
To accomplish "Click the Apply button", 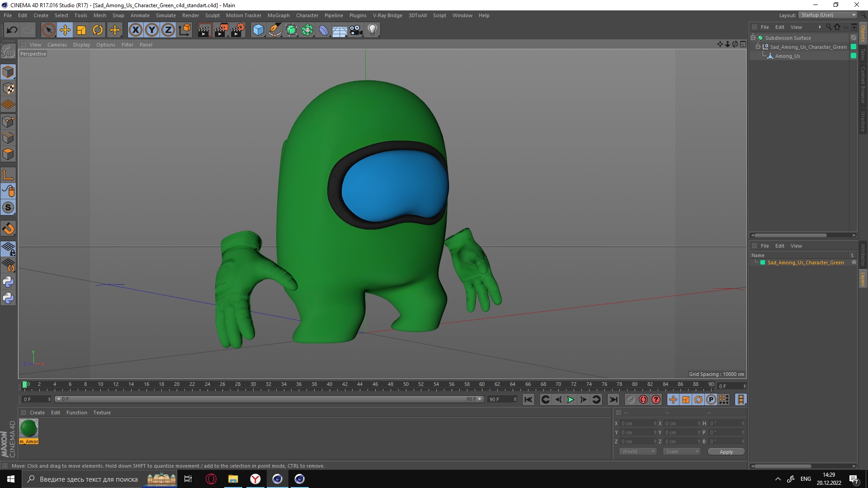I will [x=726, y=452].
